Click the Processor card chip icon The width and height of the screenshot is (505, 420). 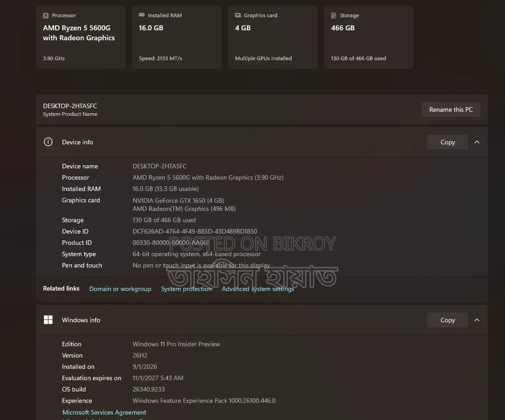(46, 15)
